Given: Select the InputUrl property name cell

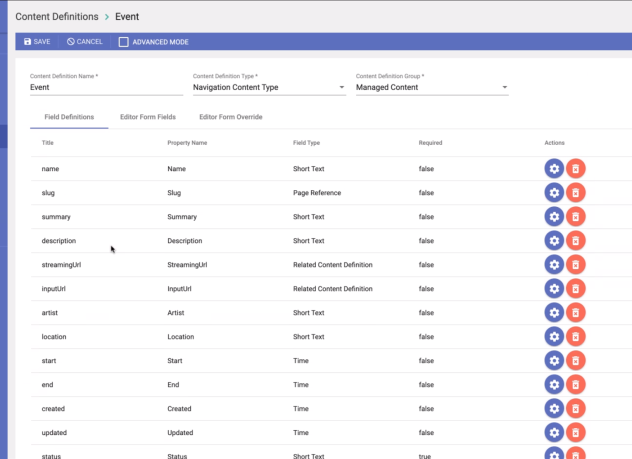Looking at the screenshot, I should (179, 289).
